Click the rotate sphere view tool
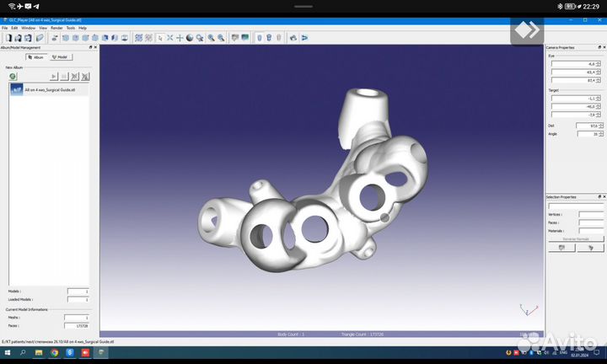This screenshot has height=364, width=607. tap(190, 38)
